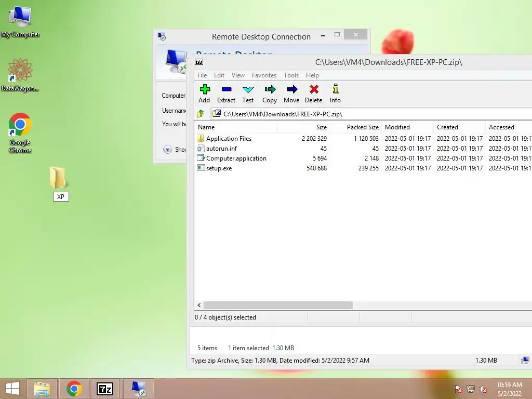The width and height of the screenshot is (532, 399).
Task: Click the Move toolbar icon
Action: click(x=291, y=94)
